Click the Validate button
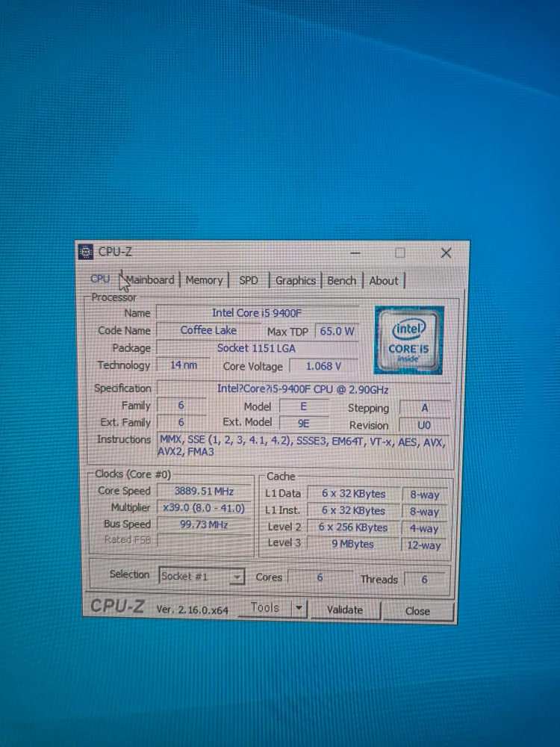 point(345,610)
